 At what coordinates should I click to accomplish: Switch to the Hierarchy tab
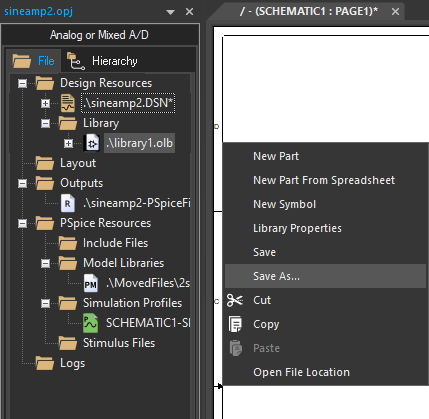[x=103, y=61]
